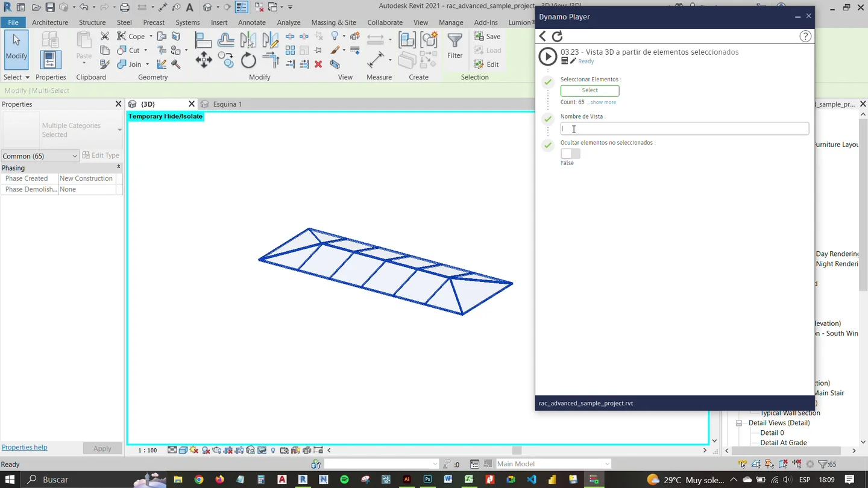Open the Collaborate ribbon tab
This screenshot has width=868, height=488.
[x=385, y=22]
